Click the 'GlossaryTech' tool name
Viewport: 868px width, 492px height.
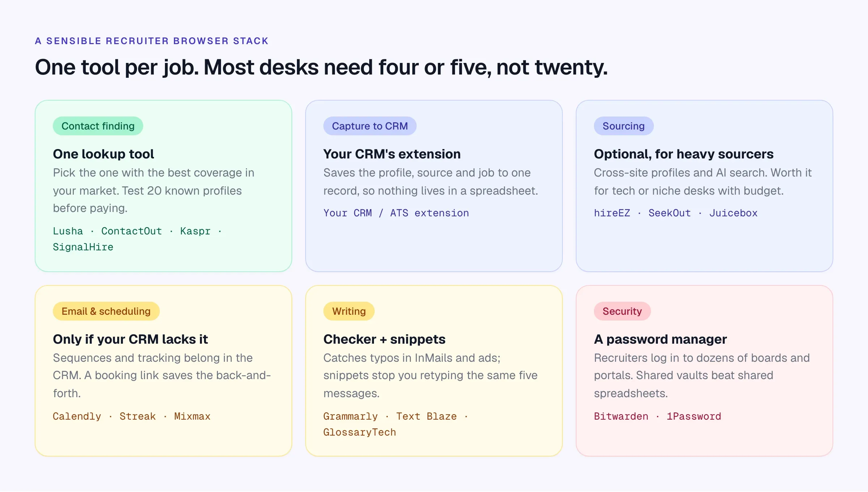click(x=359, y=432)
